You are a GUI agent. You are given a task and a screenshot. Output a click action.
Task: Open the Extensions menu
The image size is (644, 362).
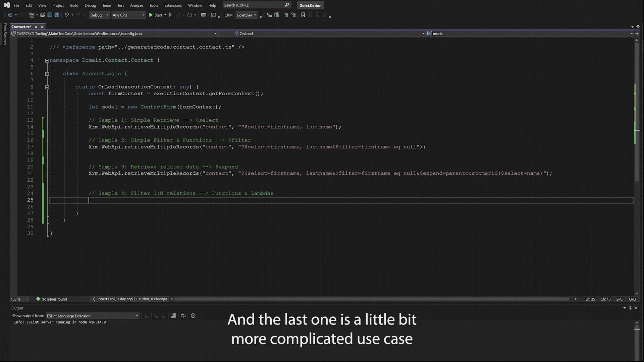(x=173, y=5)
